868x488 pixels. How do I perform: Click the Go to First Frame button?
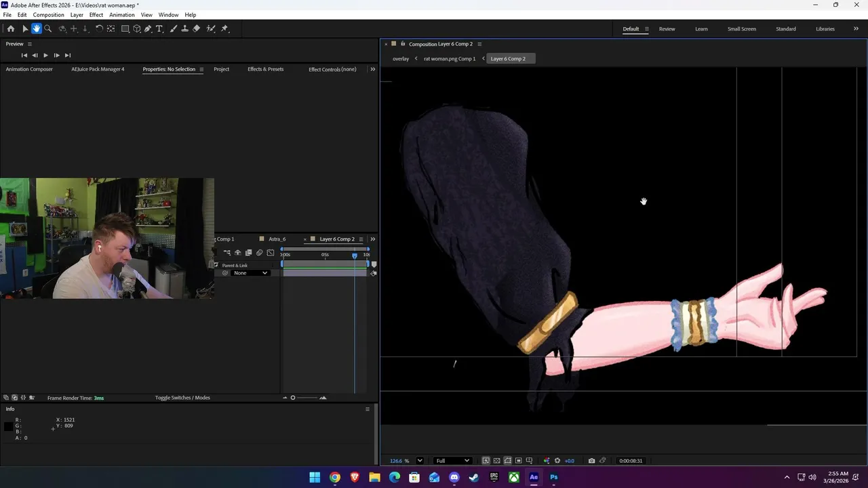click(x=24, y=56)
